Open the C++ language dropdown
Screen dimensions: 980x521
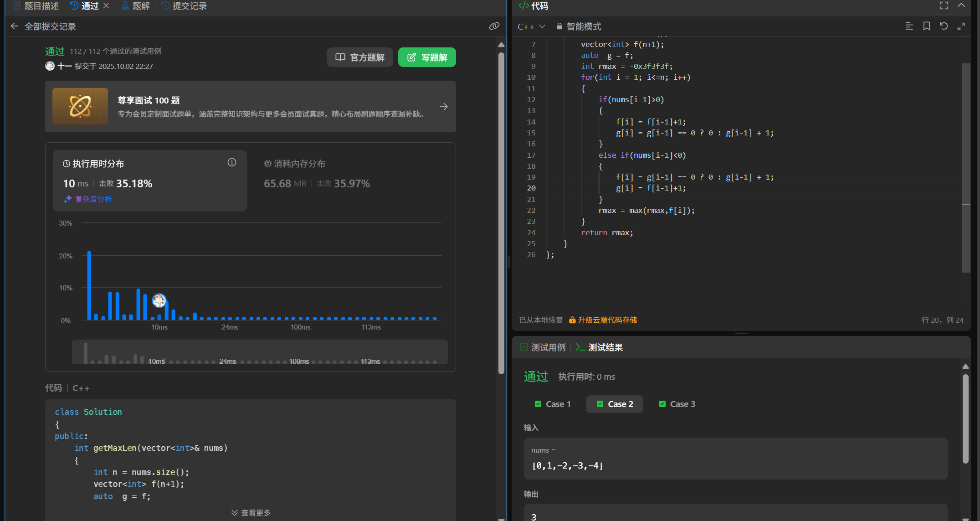click(x=531, y=26)
